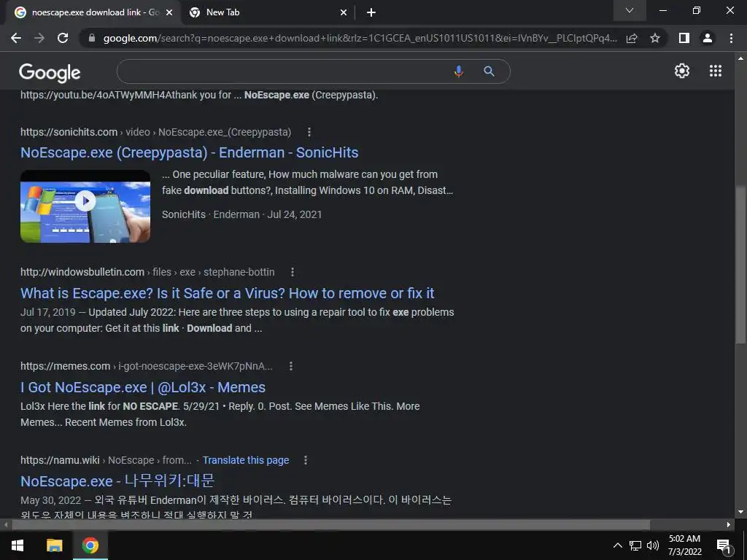Click Translate this page link
This screenshot has width=747, height=560.
246,460
